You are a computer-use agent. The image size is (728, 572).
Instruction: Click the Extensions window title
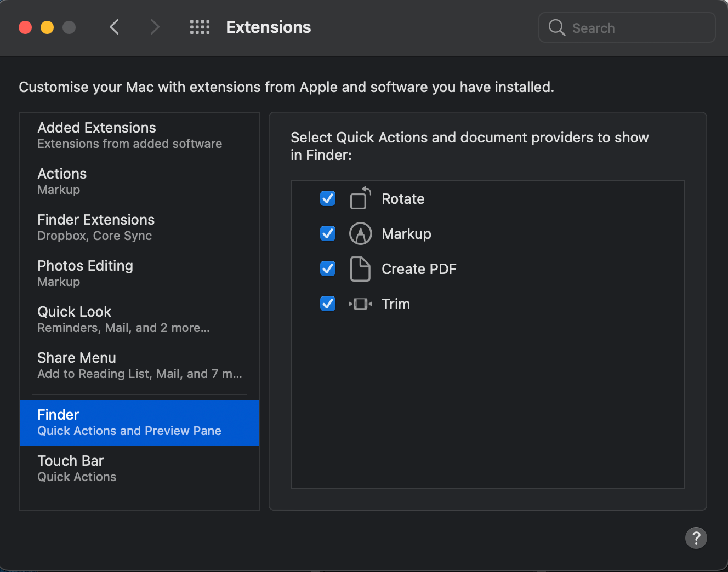coord(269,27)
